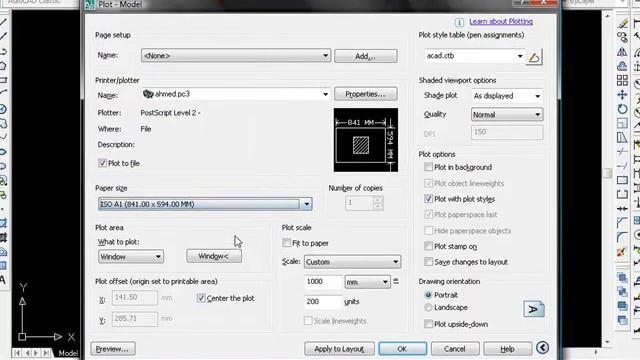Toggle Center the plot checkbox
This screenshot has height=360, width=640.
point(201,298)
